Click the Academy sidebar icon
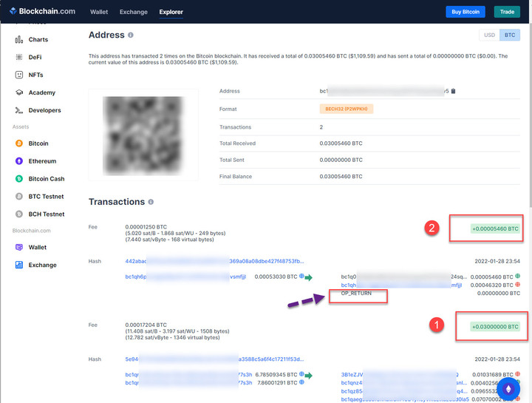The width and height of the screenshot is (532, 403). click(x=19, y=92)
